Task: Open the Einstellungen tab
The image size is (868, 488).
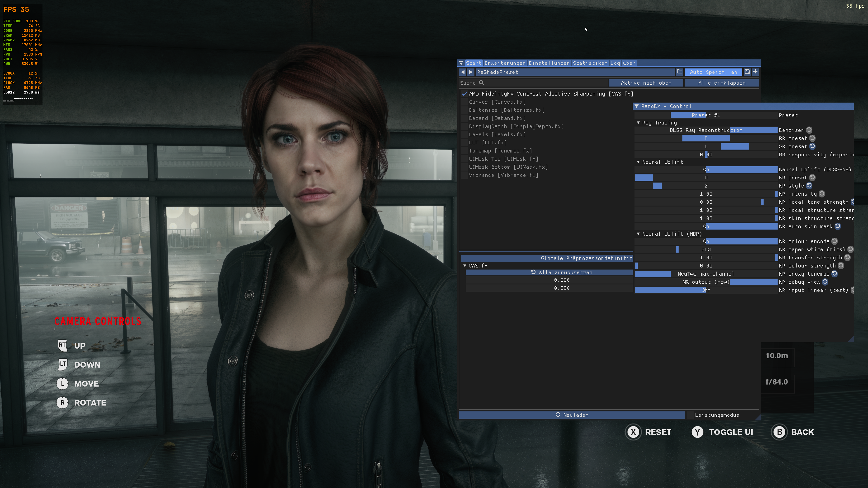Action: pos(549,63)
